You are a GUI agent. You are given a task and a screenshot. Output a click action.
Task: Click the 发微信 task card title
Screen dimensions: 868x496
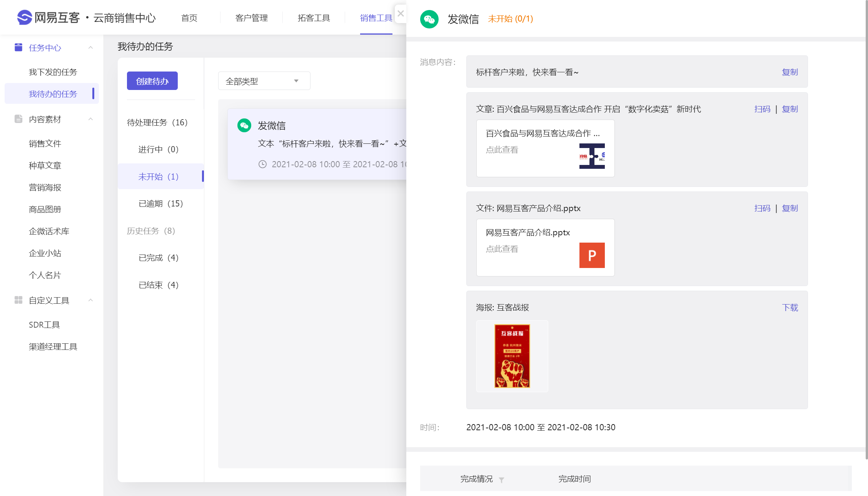272,125
